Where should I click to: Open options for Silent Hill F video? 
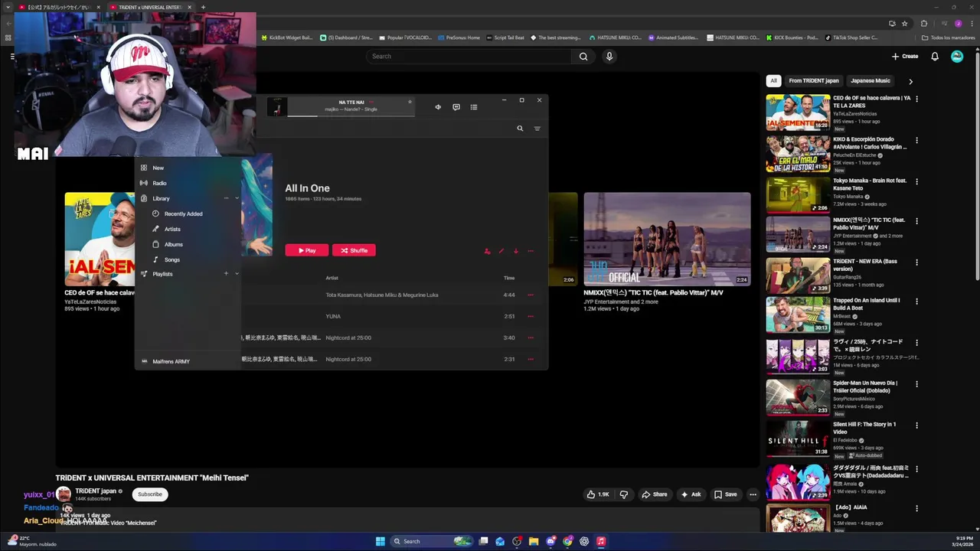pyautogui.click(x=916, y=425)
